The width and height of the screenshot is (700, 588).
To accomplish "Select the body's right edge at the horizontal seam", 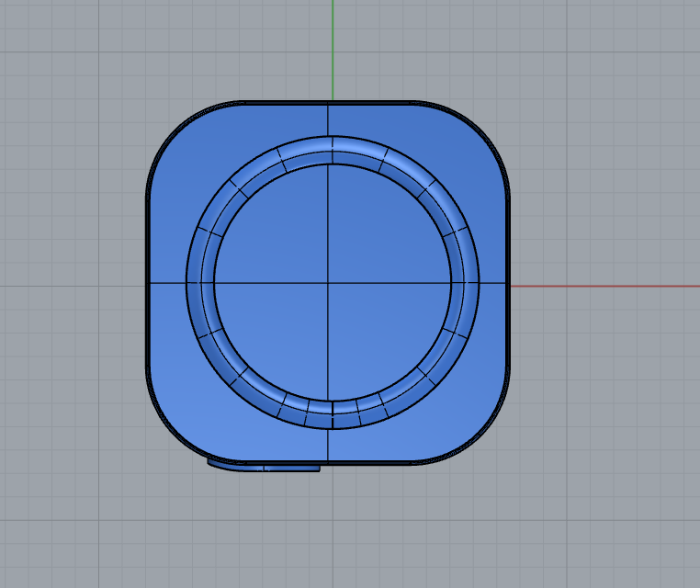I will [x=508, y=283].
